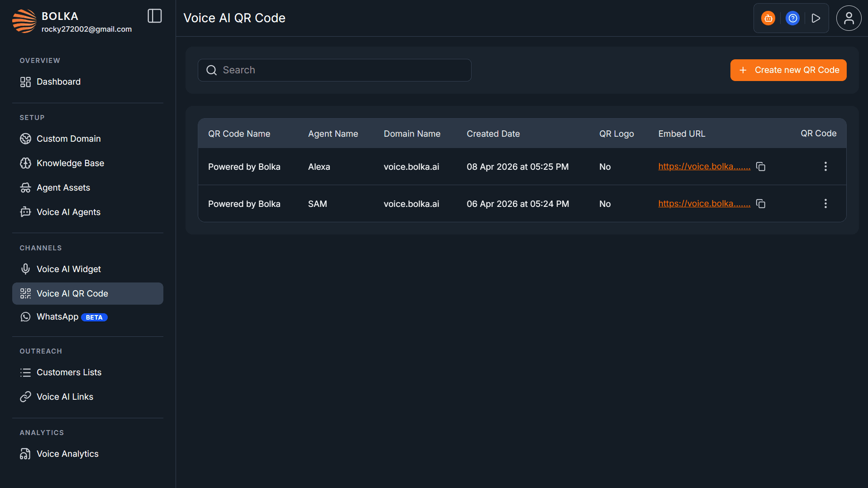868x488 pixels.
Task: Click '08 Apr 2026 at 05:25 PM' date cell
Action: pos(518,167)
